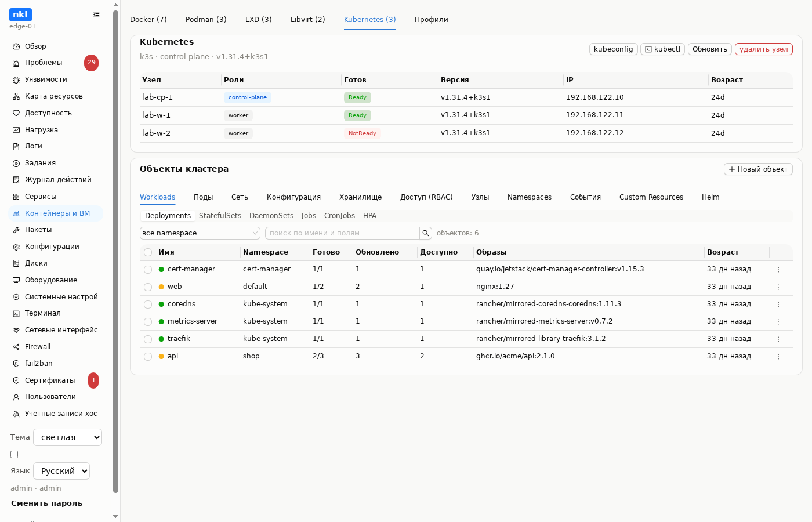The image size is (812, 522).
Task: Open Конфигурации gear icon
Action: [16, 246]
